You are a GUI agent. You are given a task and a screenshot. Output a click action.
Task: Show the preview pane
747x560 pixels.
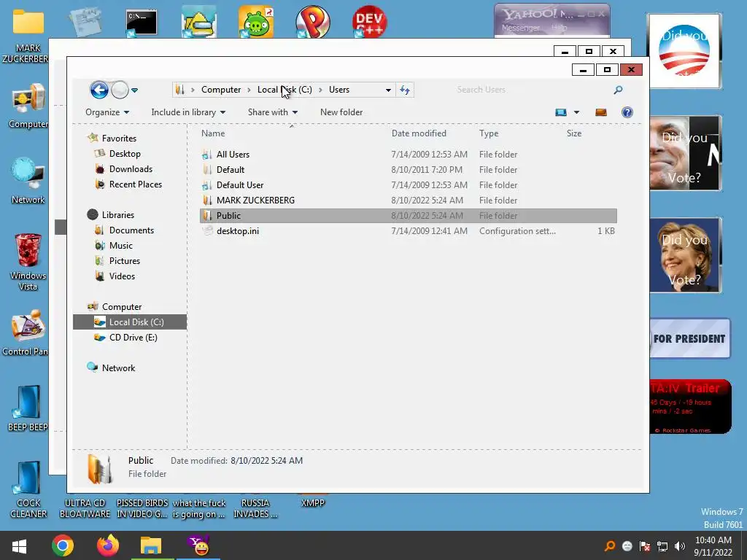(601, 112)
